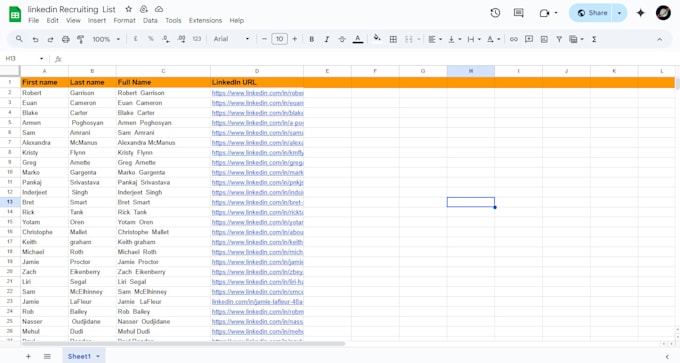Format as percent
This screenshot has height=363, width=680.
click(x=151, y=39)
